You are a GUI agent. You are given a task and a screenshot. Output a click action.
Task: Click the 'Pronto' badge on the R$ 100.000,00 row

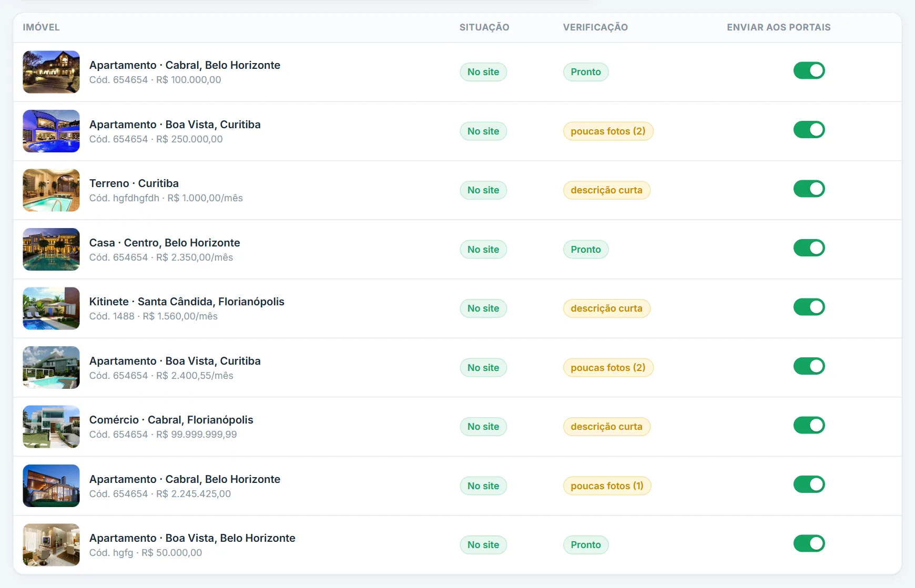point(586,72)
